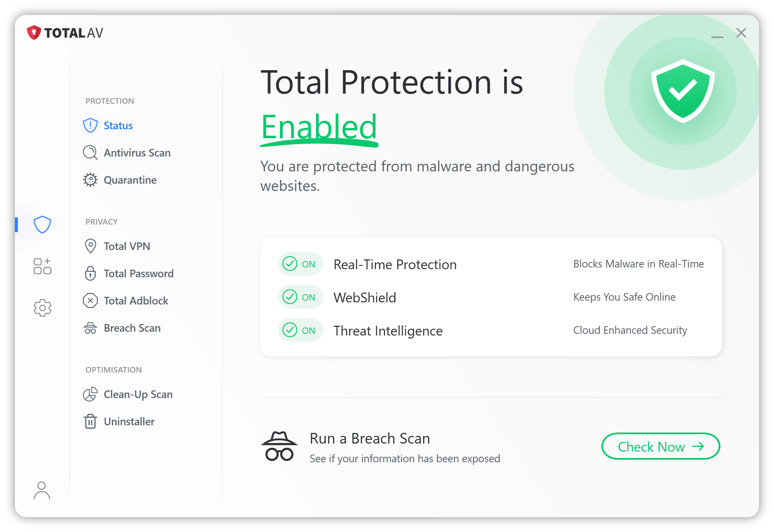
Task: Toggle Real-Time Protection ON switch
Action: 300,264
